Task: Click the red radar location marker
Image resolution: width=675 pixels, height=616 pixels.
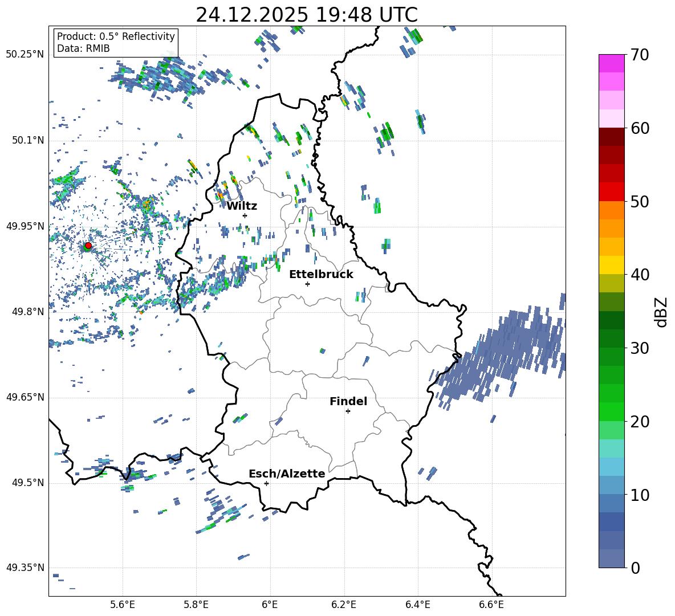Action: pos(88,246)
